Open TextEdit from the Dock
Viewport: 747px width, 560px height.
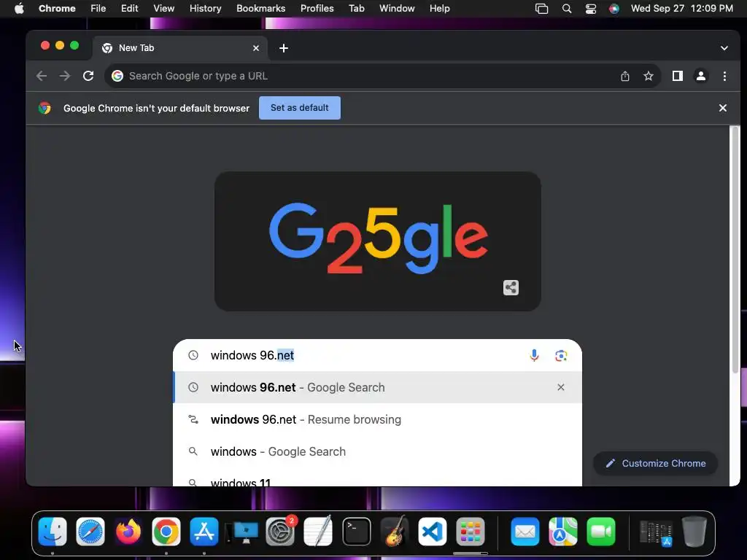(318, 532)
